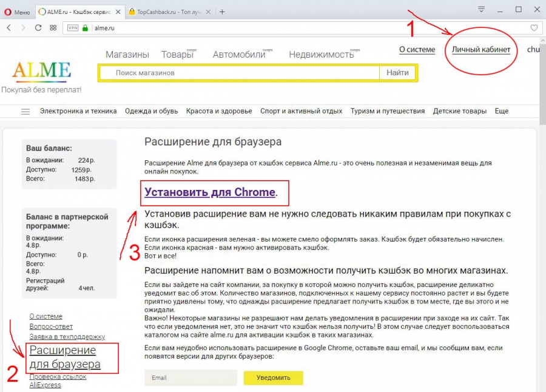This screenshot has height=392, width=546.
Task: Open the Вопрос-ответ link
Action: pyautogui.click(x=51, y=326)
